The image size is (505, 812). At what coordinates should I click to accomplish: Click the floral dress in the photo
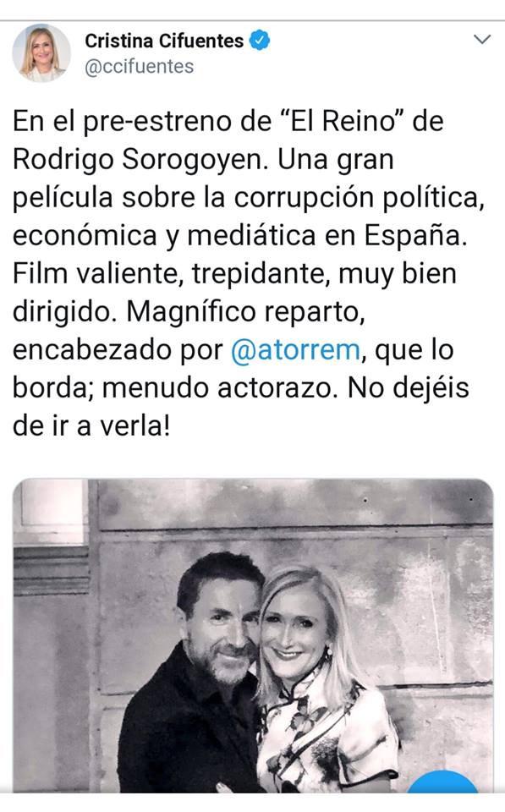(321, 735)
